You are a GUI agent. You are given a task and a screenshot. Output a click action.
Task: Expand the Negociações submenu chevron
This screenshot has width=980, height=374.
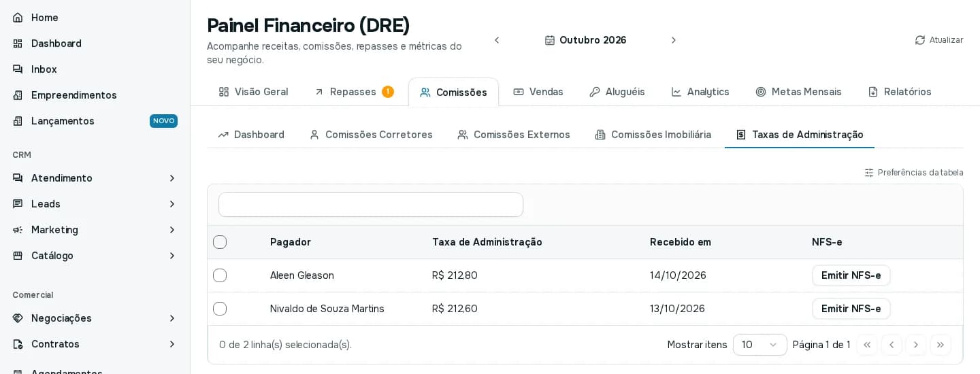172,318
